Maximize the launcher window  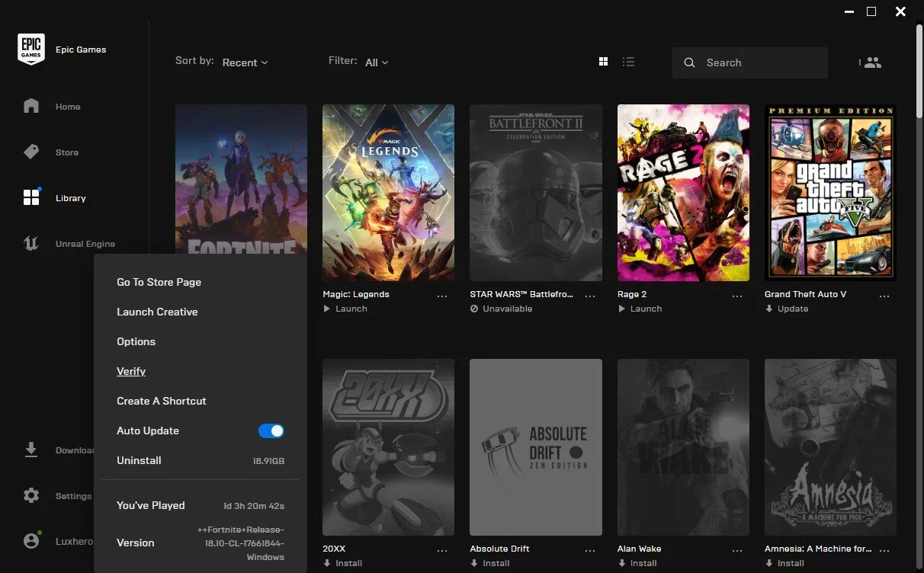click(x=871, y=11)
